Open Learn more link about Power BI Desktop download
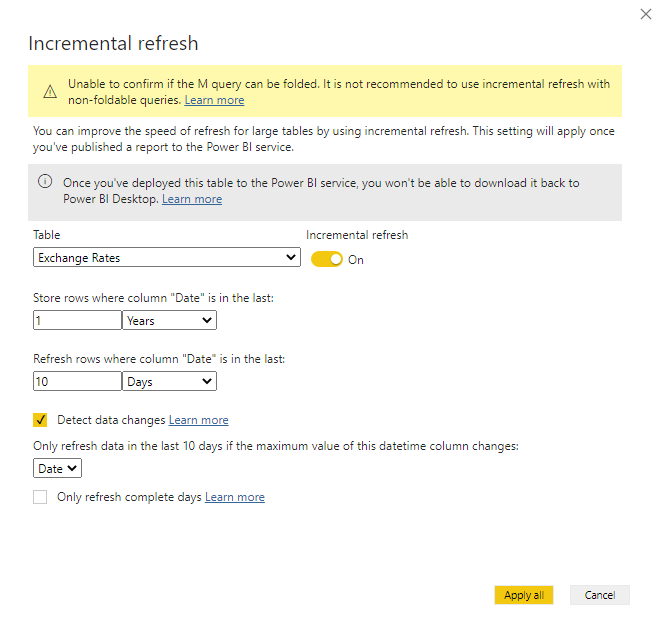Screen dimensions: 658x630 pos(192,199)
